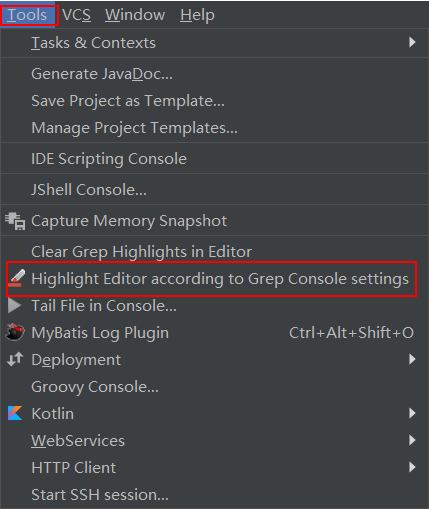Click the Tail File play triangle icon
Screen dimensions: 429x509
[14, 306]
